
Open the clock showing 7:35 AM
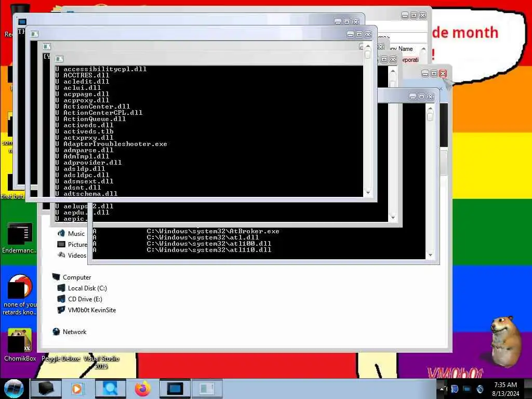tap(506, 389)
